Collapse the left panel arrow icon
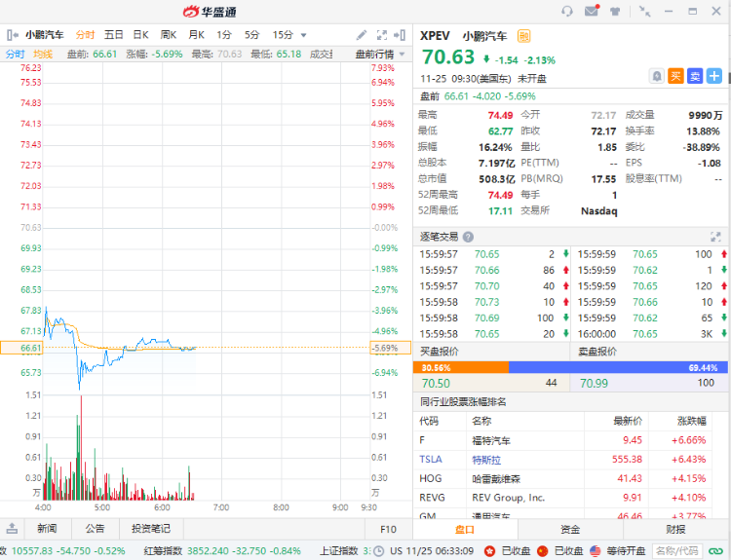The image size is (731, 560). pyautogui.click(x=13, y=35)
